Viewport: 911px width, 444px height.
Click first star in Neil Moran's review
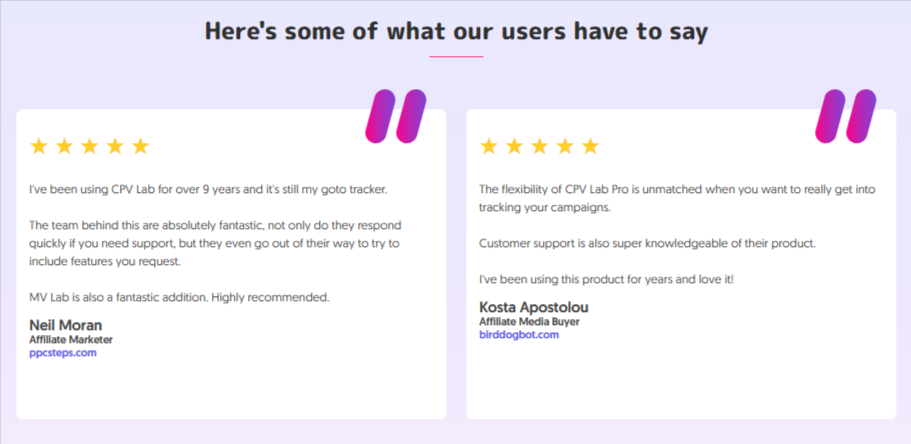point(38,146)
